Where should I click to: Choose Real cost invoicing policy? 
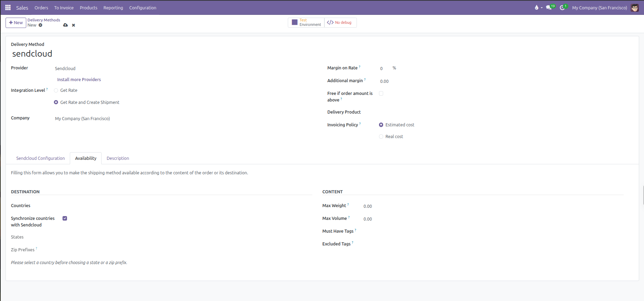pos(381,137)
